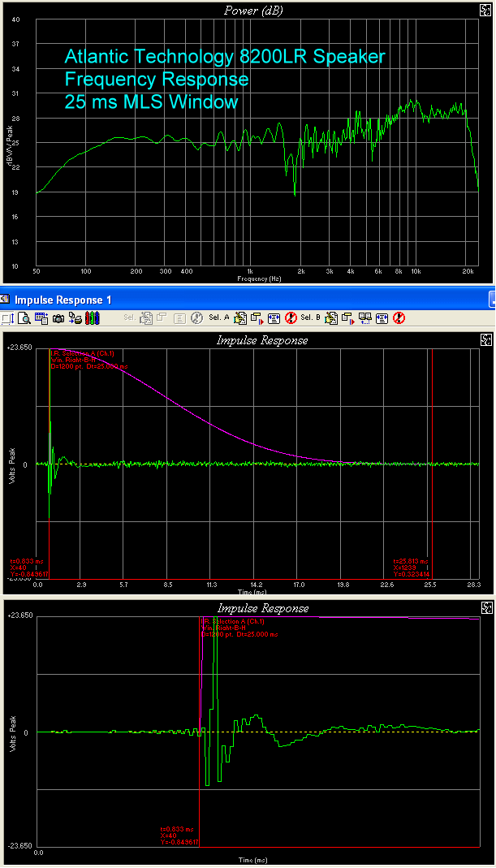The height and width of the screenshot is (868, 496).
Task: Click the selection frame tool icon
Action: click(6, 318)
